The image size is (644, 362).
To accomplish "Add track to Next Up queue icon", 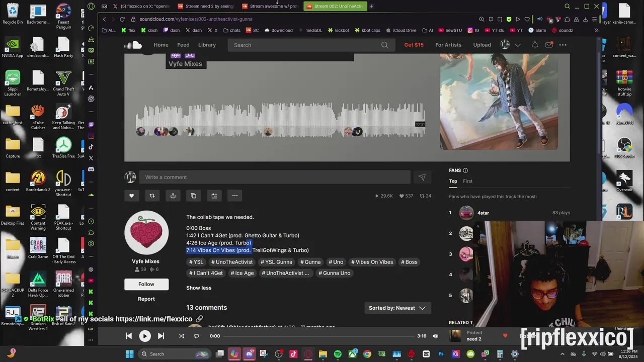I will pos(214,196).
